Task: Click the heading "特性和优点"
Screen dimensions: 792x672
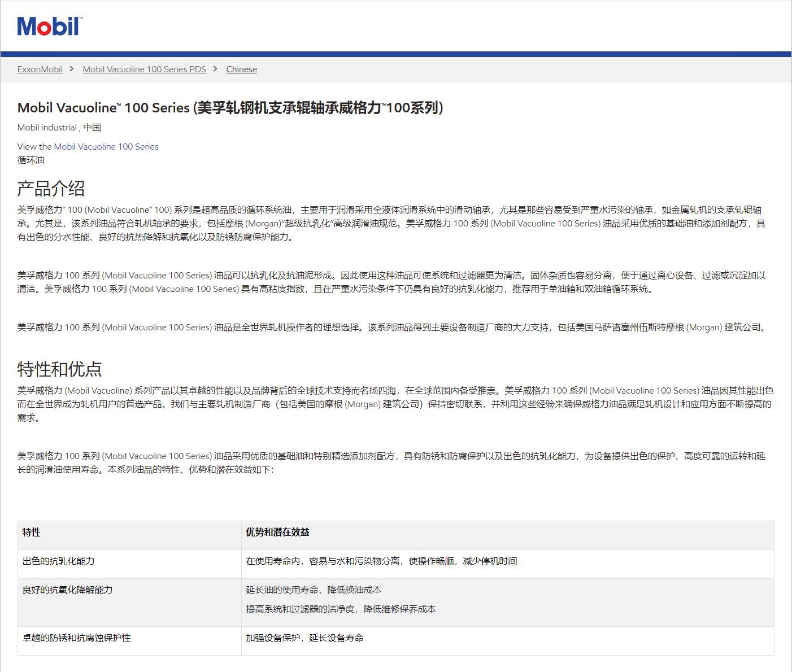Action: pyautogui.click(x=60, y=369)
